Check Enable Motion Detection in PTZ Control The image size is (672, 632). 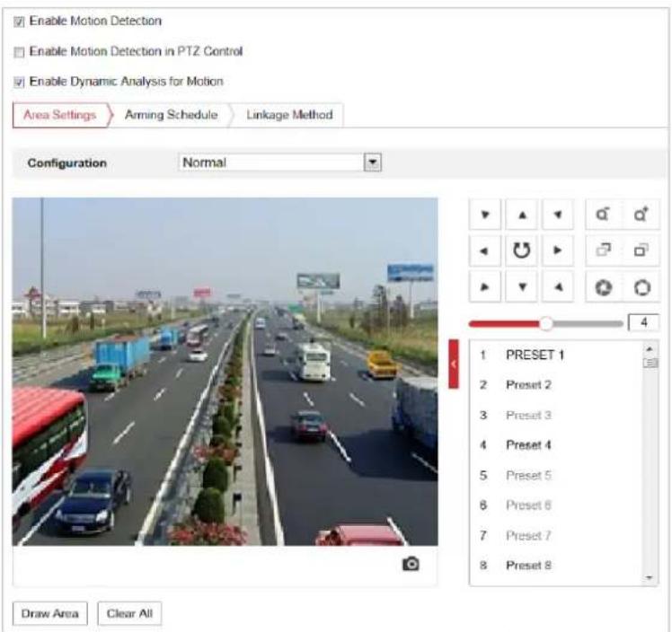[x=19, y=52]
